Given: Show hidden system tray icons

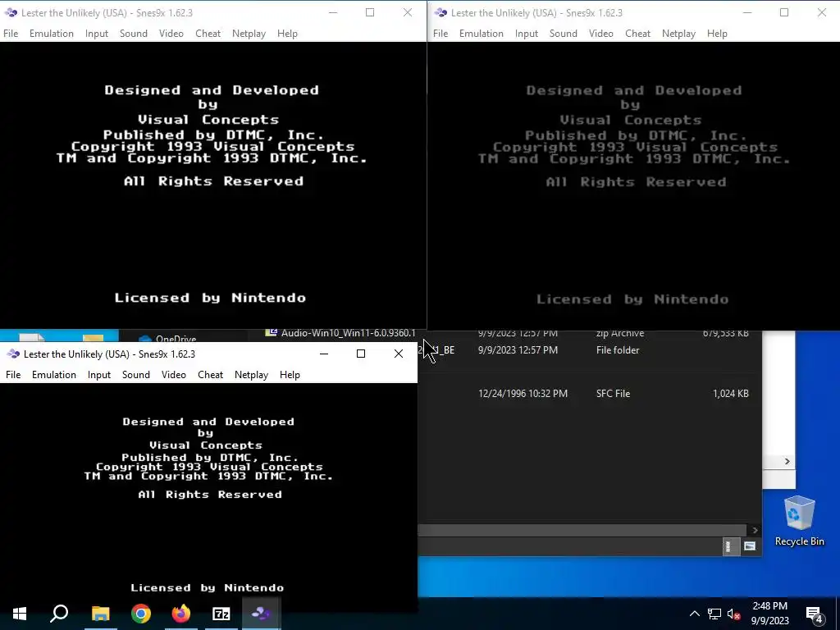Looking at the screenshot, I should [x=694, y=614].
